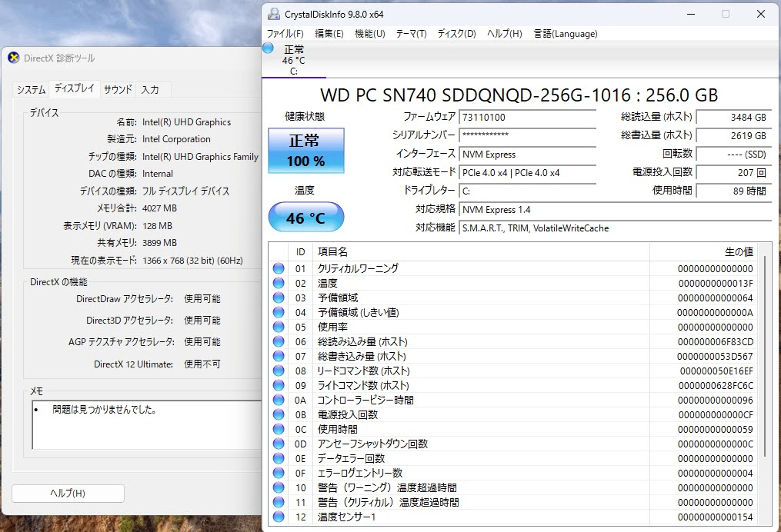Click status orb for ID 0F エラーログエントリー数
Screen dimensions: 781x532
(279, 473)
